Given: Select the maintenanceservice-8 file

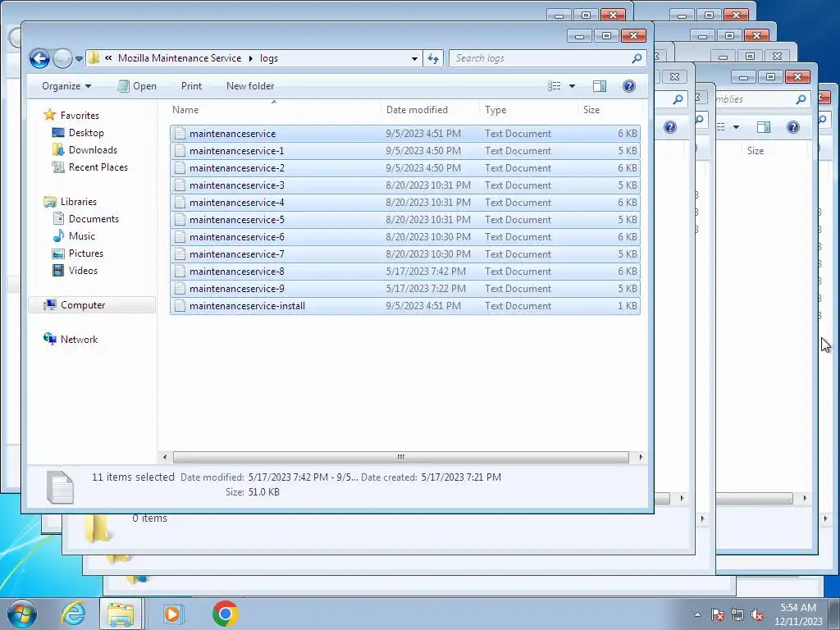Looking at the screenshot, I should tap(405, 271).
